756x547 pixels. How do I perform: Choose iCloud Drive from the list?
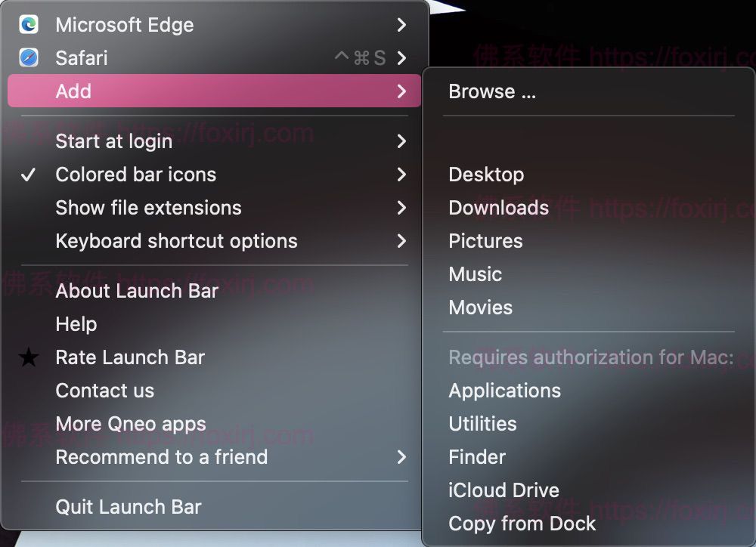503,490
